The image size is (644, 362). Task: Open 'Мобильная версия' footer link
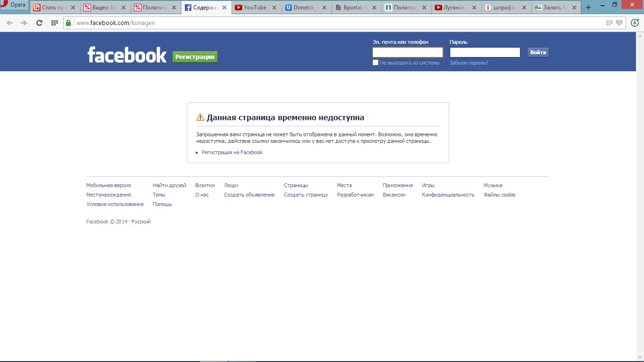[108, 185]
